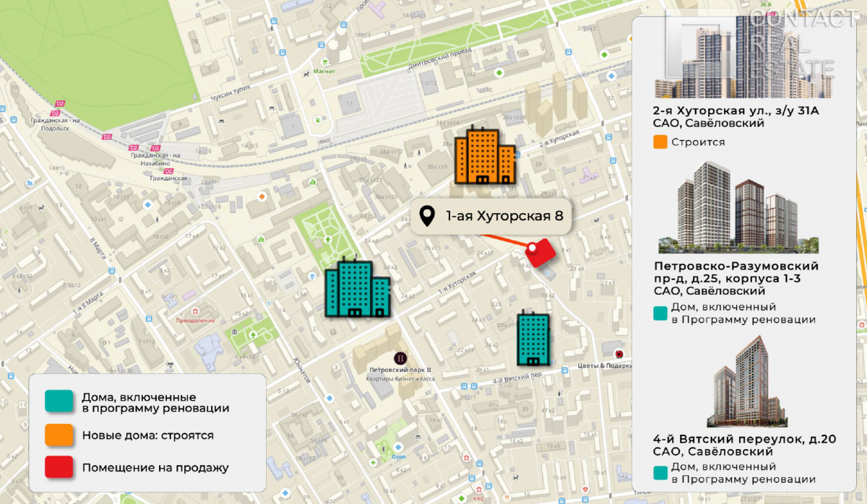Click teal swatch for renovation program in legend
The width and height of the screenshot is (867, 504).
[59, 403]
